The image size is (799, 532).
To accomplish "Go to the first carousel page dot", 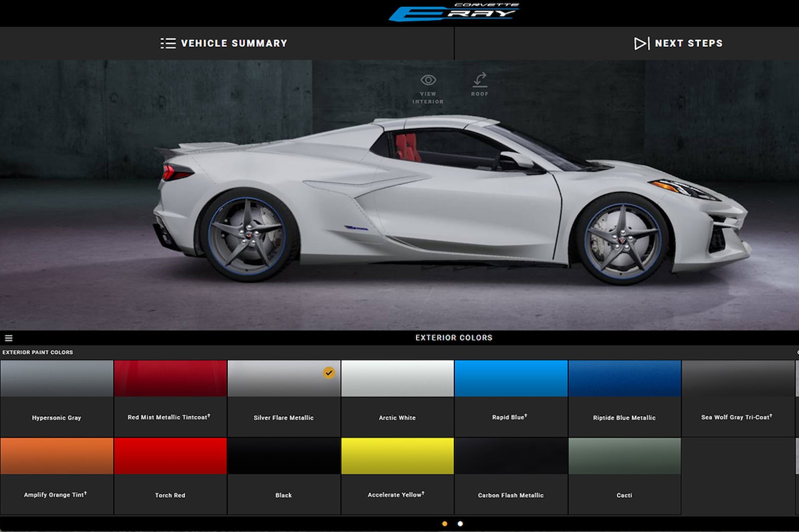I will pyautogui.click(x=444, y=524).
